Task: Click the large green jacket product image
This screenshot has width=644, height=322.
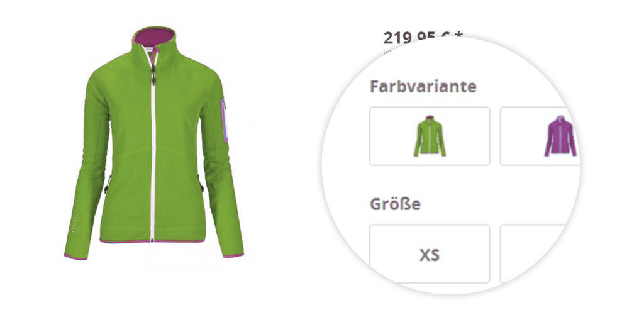Action: tap(153, 143)
